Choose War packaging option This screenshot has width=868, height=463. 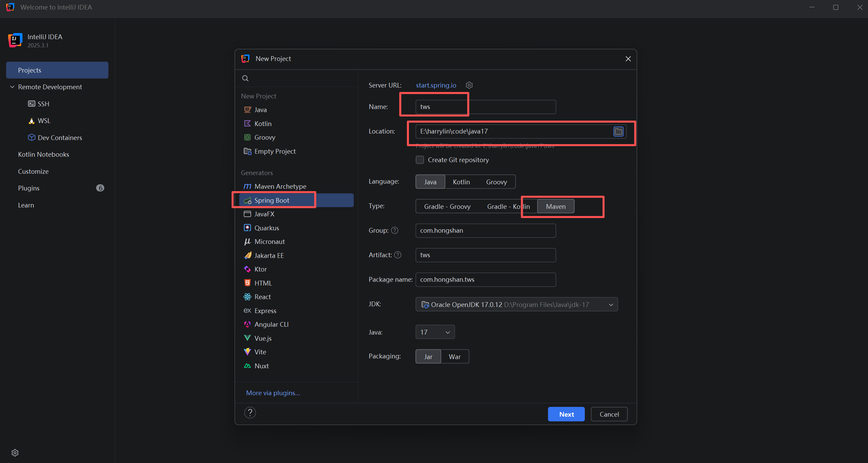(454, 357)
